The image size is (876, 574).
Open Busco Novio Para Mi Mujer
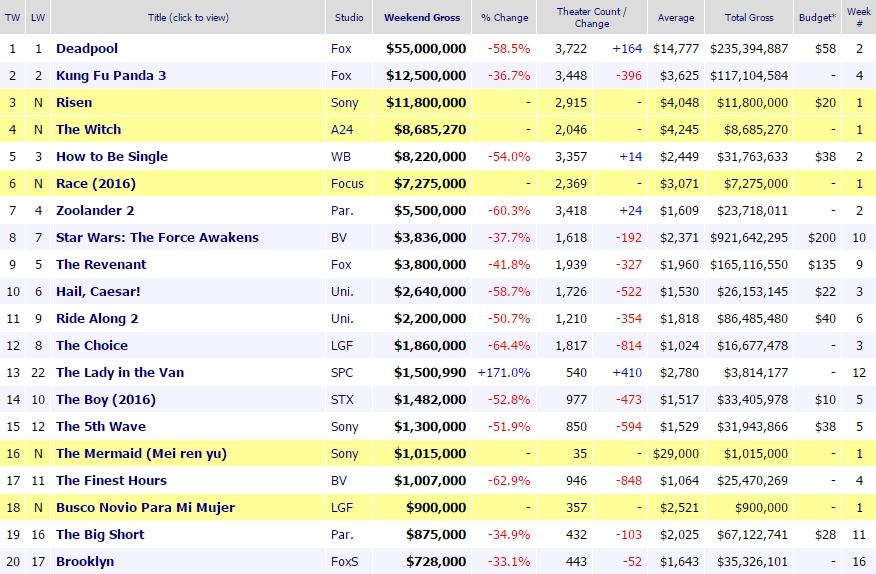145,507
